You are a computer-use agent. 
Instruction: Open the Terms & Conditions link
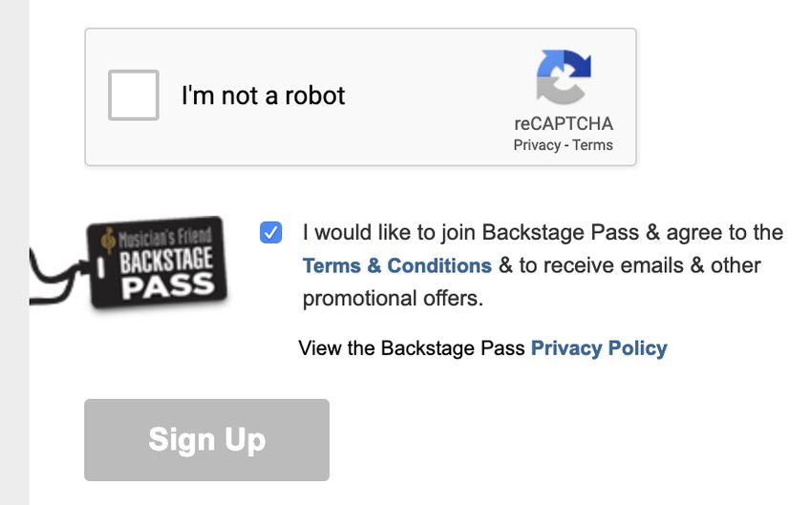tap(396, 265)
